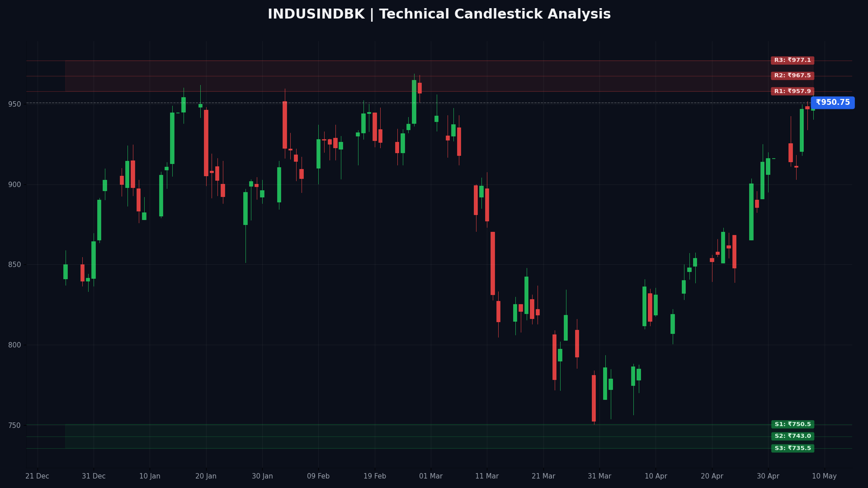868x488 pixels.
Task: Click the 30 Jan date label
Action: [x=262, y=476]
